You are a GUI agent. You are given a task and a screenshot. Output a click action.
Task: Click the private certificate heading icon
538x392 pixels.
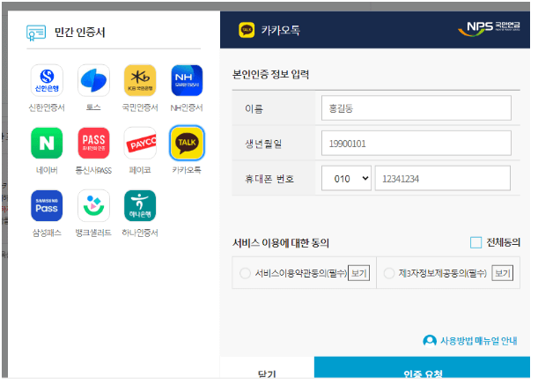click(36, 33)
